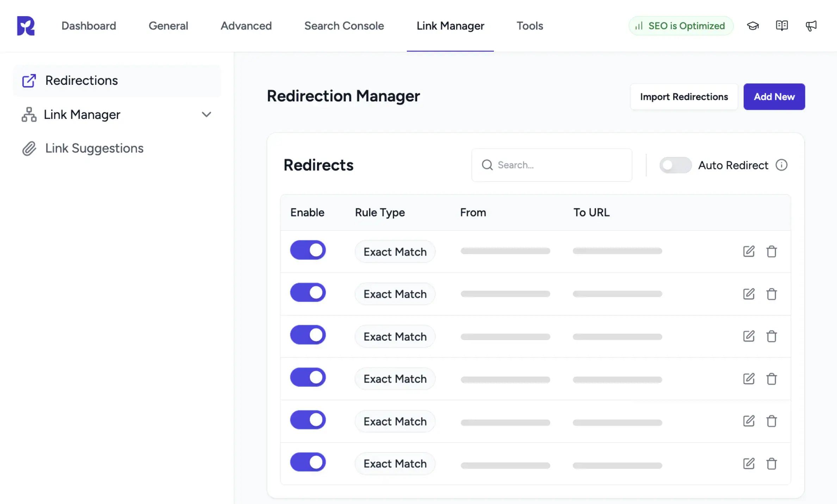
Task: Click Import Redirections button
Action: [x=684, y=97]
